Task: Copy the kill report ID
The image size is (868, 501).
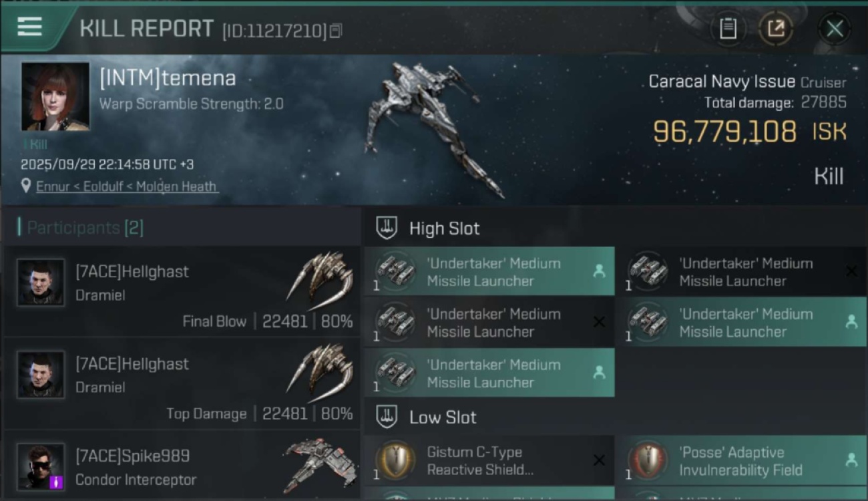Action: 336,31
